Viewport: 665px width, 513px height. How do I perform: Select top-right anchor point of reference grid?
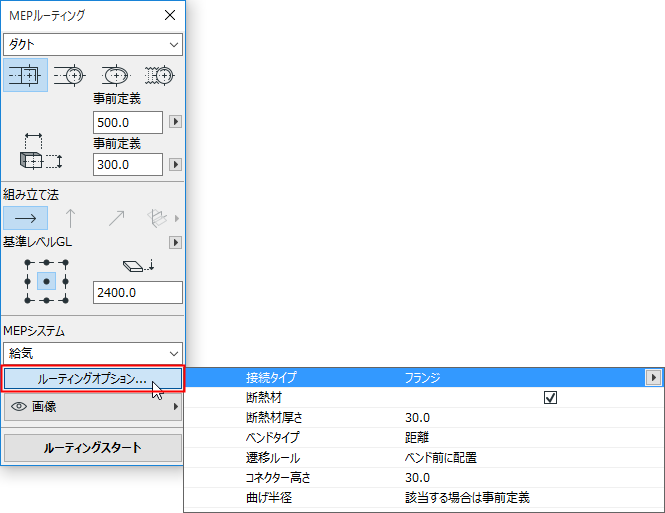[65, 262]
